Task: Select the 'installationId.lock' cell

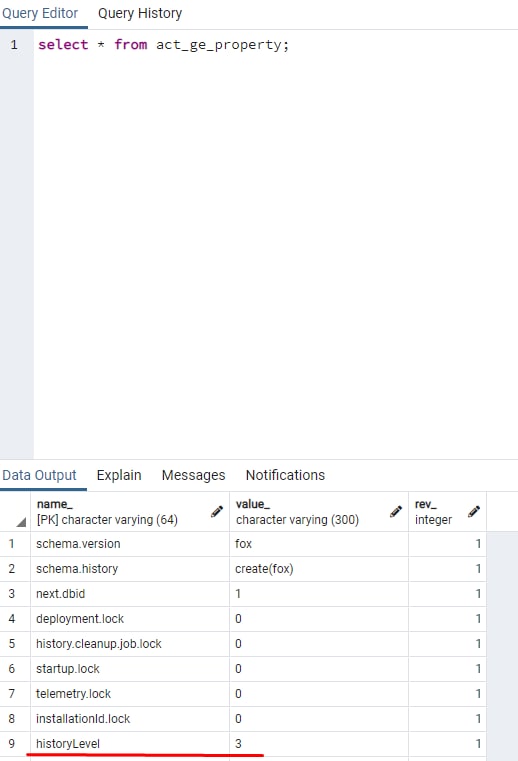Action: click(x=130, y=719)
